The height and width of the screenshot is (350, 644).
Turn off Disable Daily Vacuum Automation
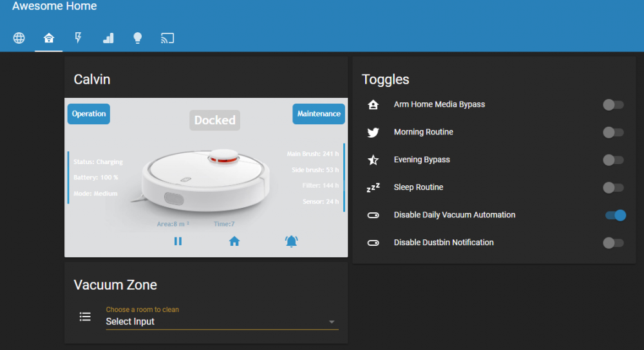tap(615, 215)
